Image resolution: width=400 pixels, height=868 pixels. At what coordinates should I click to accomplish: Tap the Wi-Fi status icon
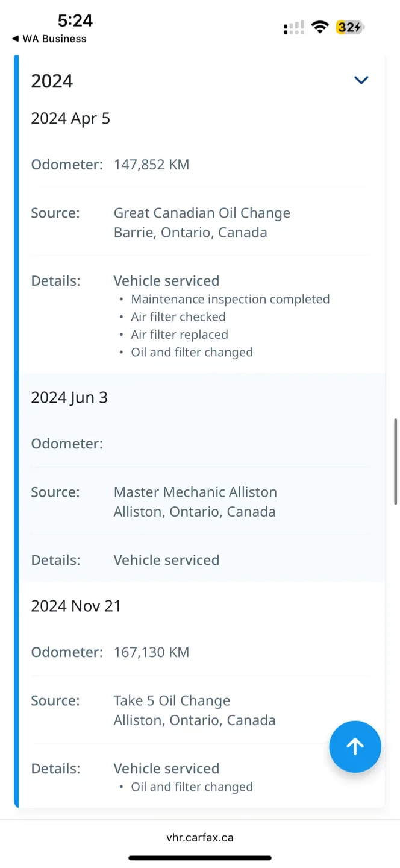[x=319, y=27]
